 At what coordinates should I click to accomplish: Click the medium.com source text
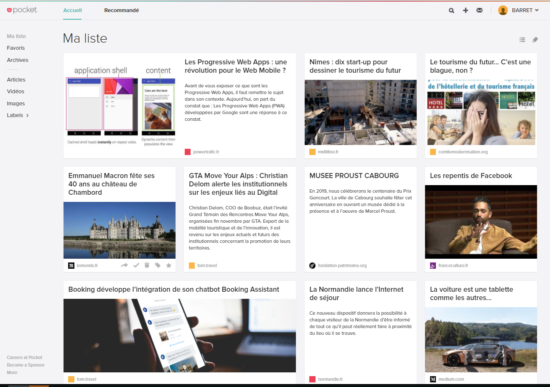pos(451,379)
